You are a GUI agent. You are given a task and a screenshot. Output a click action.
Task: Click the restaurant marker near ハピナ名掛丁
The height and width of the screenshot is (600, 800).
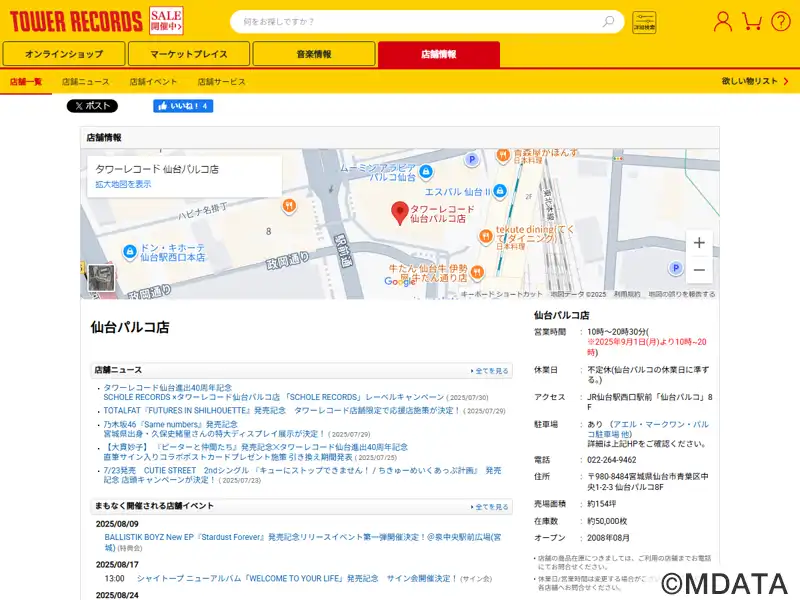click(289, 206)
